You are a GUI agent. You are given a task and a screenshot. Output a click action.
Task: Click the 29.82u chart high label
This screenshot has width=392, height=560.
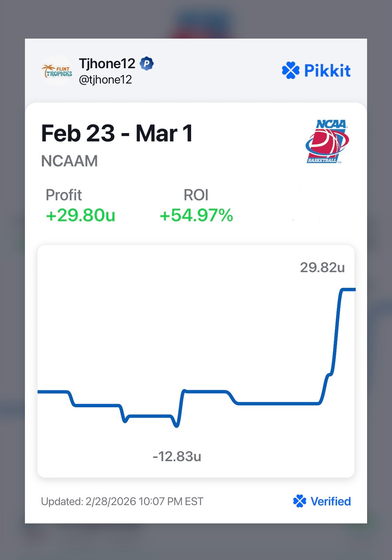tap(322, 268)
